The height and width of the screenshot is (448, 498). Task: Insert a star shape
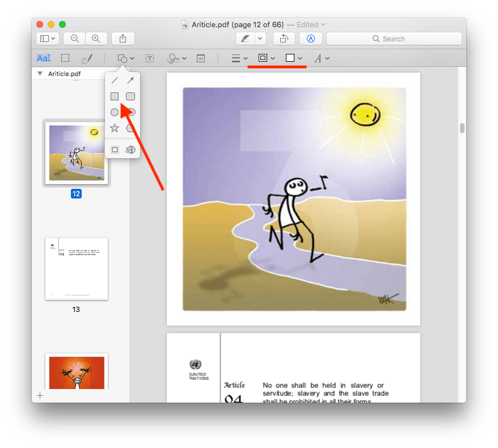[x=115, y=128]
